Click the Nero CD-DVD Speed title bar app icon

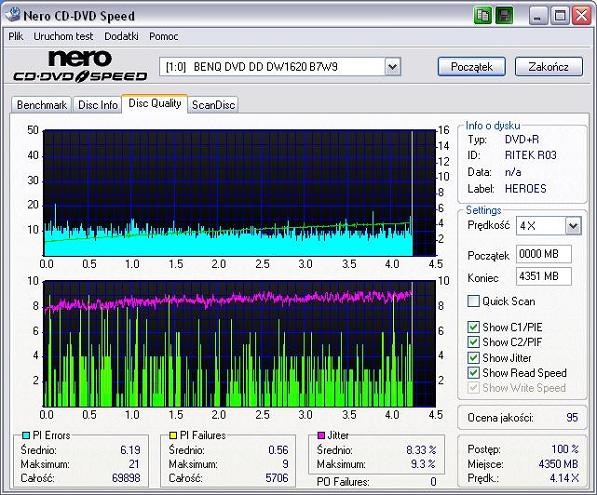pos(12,14)
